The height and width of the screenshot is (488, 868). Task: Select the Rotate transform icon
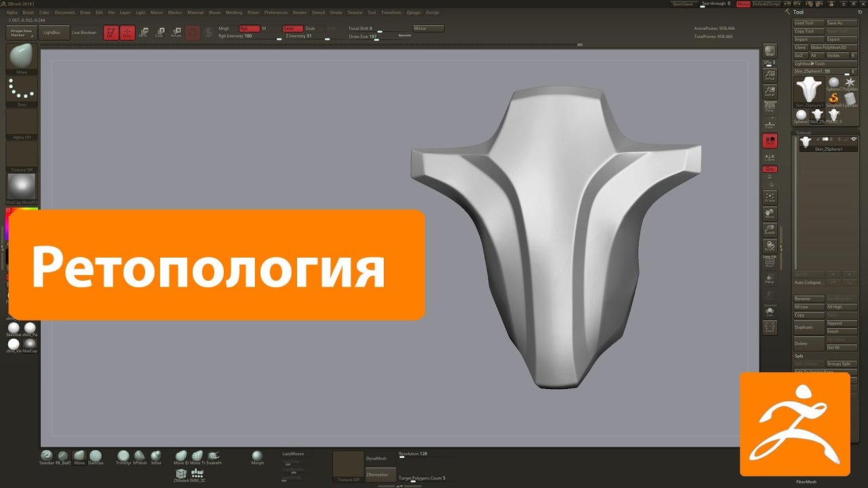(176, 32)
